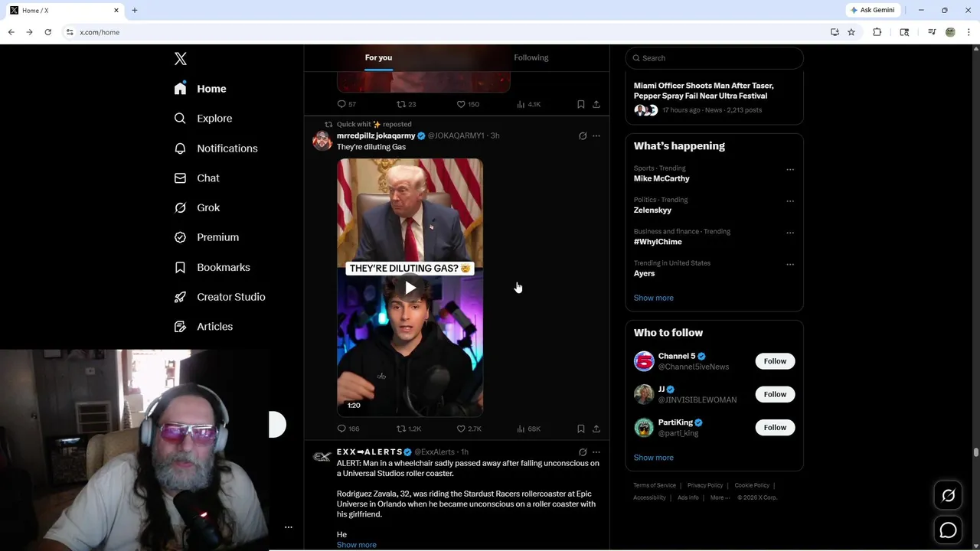The image size is (980, 551).
Task: Bookmark this page with star icon
Action: pos(851,32)
